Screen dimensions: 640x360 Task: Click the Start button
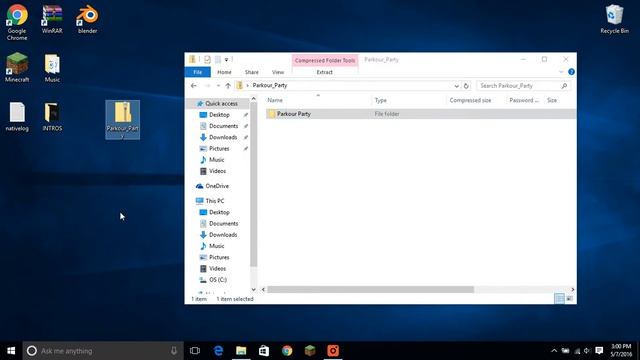coord(11,351)
